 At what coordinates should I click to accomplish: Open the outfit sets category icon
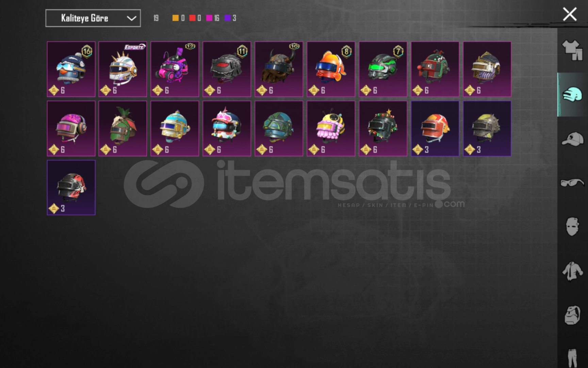pos(572,50)
